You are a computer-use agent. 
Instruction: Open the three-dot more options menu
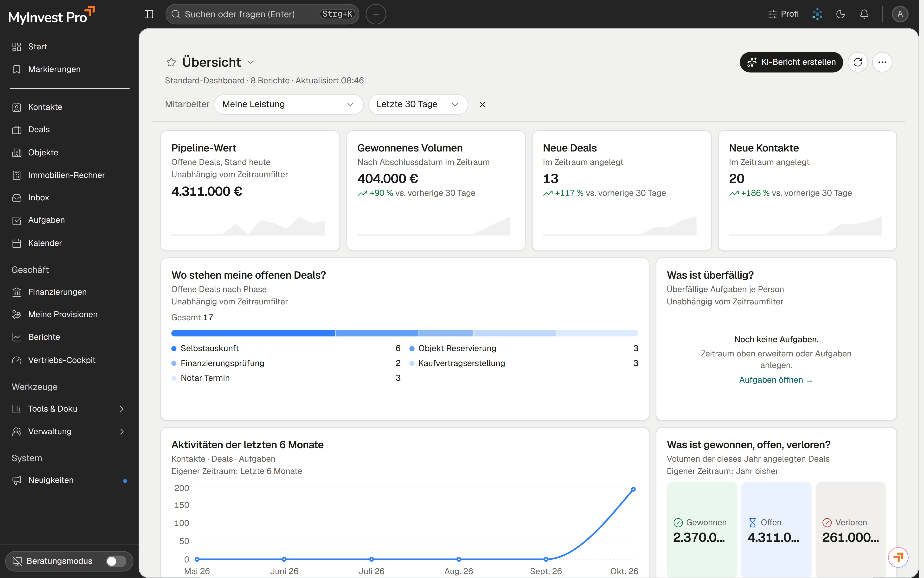pos(882,62)
